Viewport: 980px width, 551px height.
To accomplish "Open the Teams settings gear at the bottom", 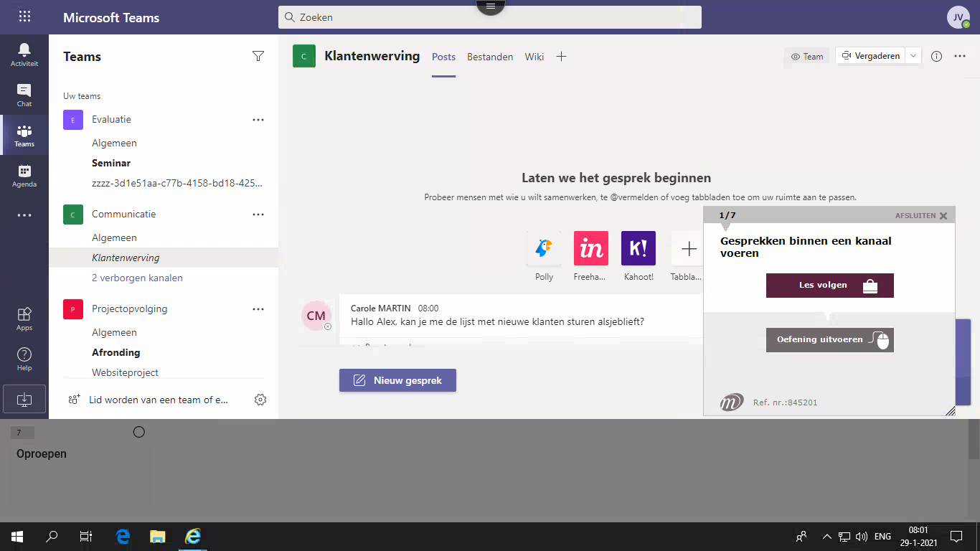I will pos(260,400).
